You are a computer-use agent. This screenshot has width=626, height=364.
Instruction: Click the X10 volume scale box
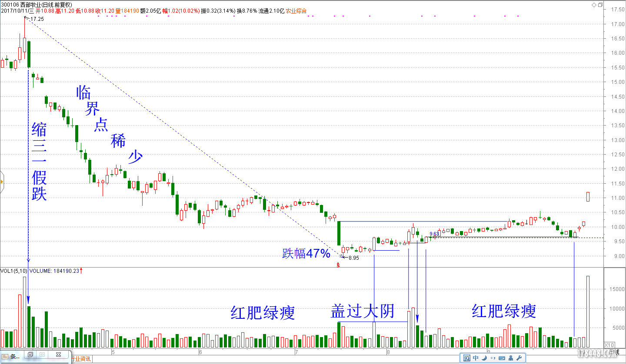click(610, 345)
